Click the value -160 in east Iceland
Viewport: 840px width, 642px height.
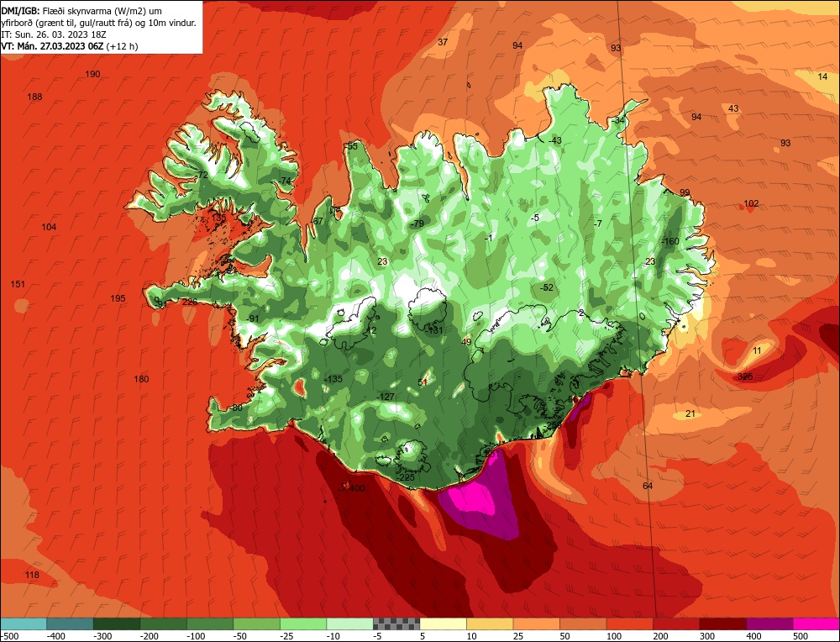(669, 241)
